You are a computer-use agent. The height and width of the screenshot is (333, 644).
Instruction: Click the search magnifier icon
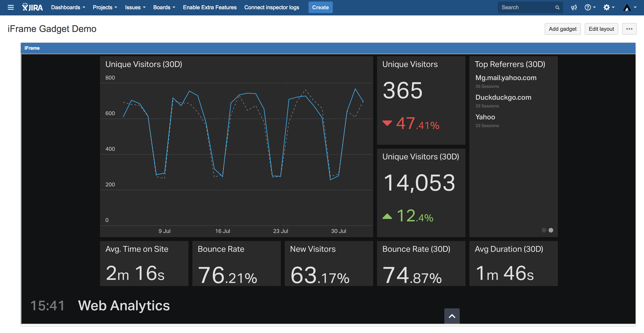(x=557, y=8)
